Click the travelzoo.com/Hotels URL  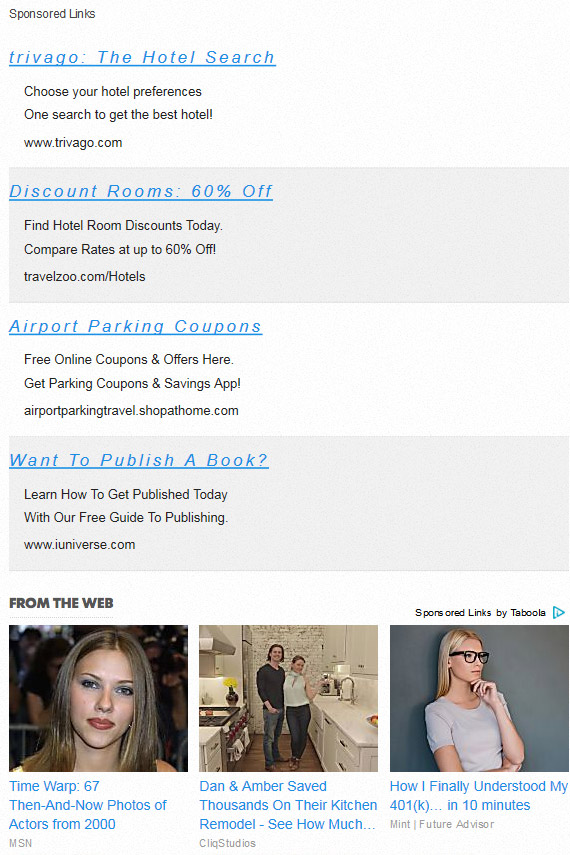pyautogui.click(x=85, y=276)
